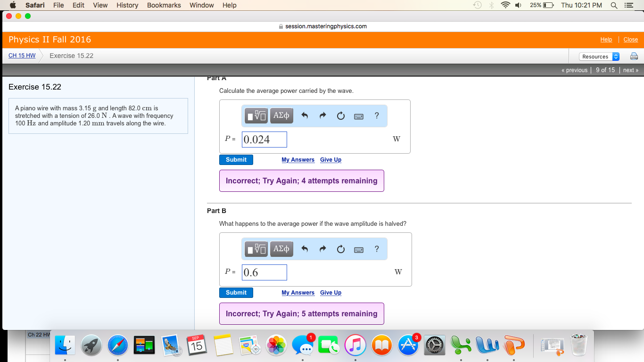This screenshot has height=362, width=644.
Task: Open answer-box help in Part B
Action: pos(377,248)
